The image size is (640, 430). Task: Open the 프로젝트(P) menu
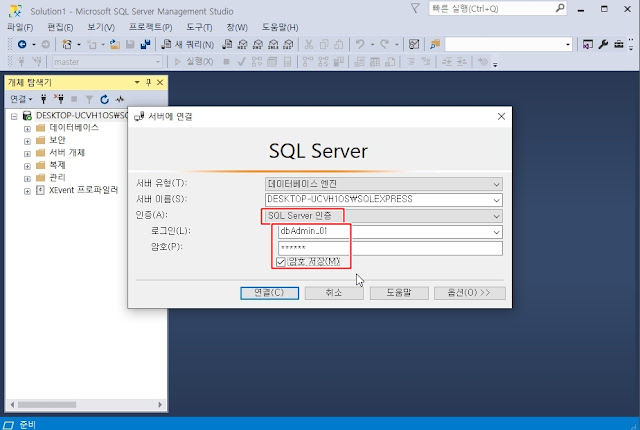(x=151, y=27)
